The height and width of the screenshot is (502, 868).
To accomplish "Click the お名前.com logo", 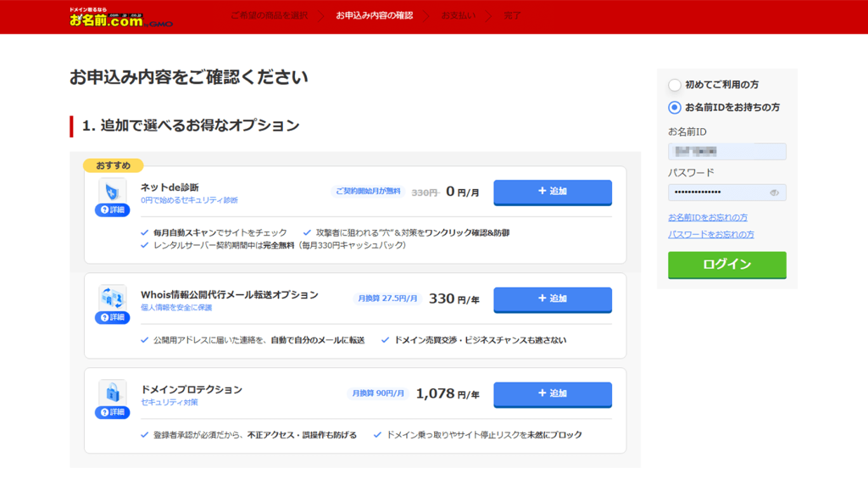I will coord(120,18).
